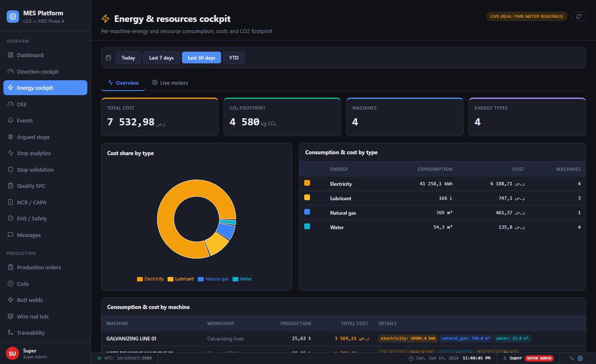Viewport: 596px width, 364px height.
Task: Click the Argued stops icon
Action: [10, 137]
